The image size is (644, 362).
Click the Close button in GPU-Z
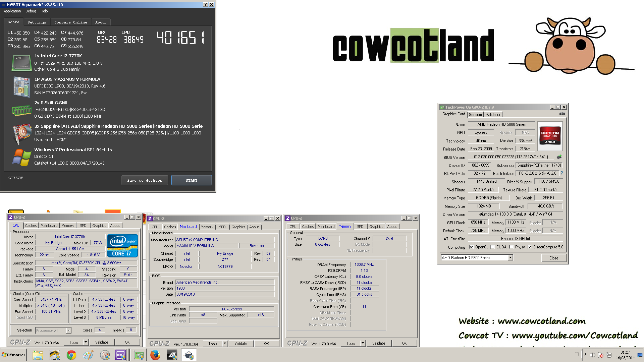click(554, 258)
